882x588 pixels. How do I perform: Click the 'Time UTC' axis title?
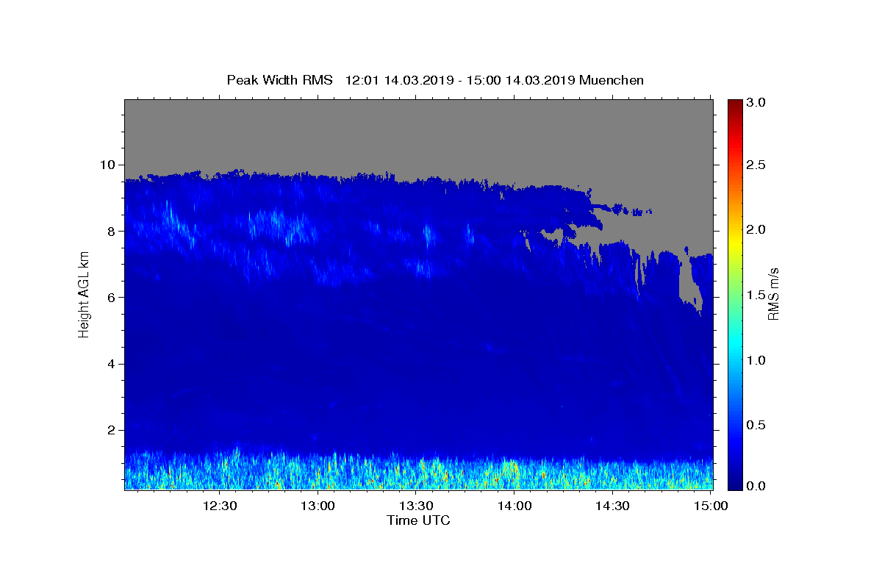tap(418, 520)
